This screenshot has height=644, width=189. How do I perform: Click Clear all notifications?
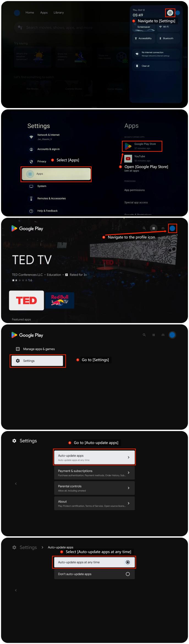tap(156, 66)
